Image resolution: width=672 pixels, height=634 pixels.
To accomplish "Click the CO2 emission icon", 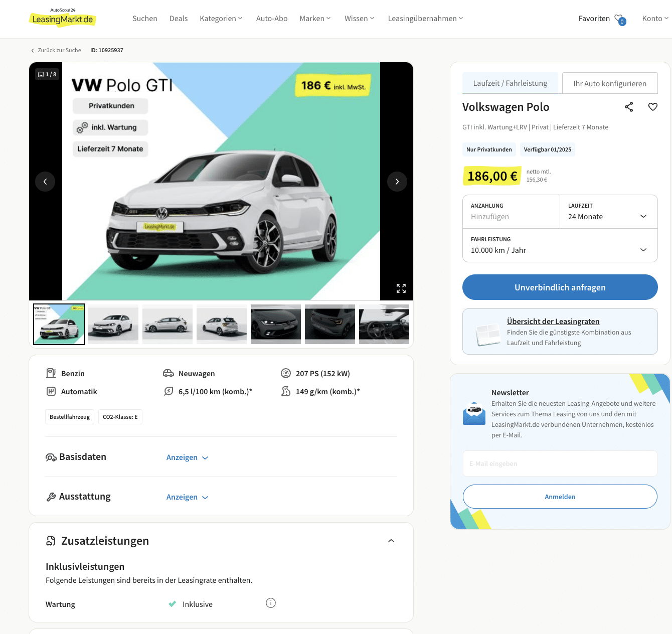I will 286,391.
